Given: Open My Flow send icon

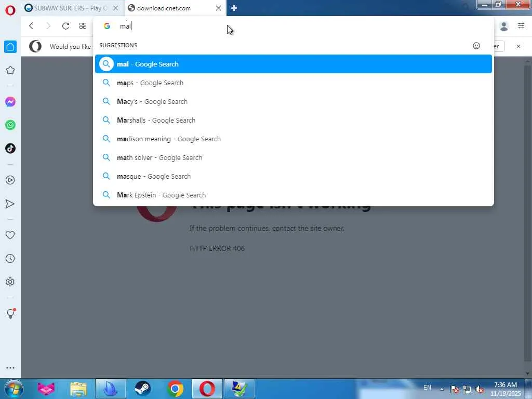Looking at the screenshot, I should (10, 204).
